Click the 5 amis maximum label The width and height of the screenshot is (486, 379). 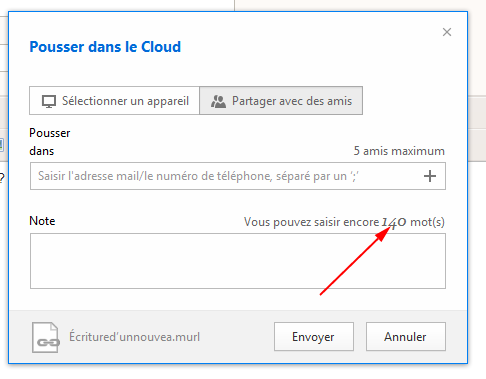click(x=399, y=151)
